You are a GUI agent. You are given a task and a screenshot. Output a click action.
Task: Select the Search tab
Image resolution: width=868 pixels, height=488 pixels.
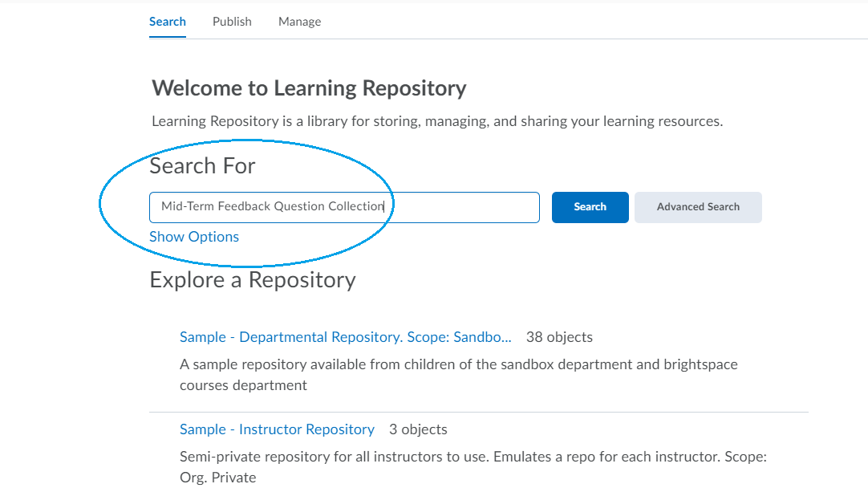(x=167, y=22)
